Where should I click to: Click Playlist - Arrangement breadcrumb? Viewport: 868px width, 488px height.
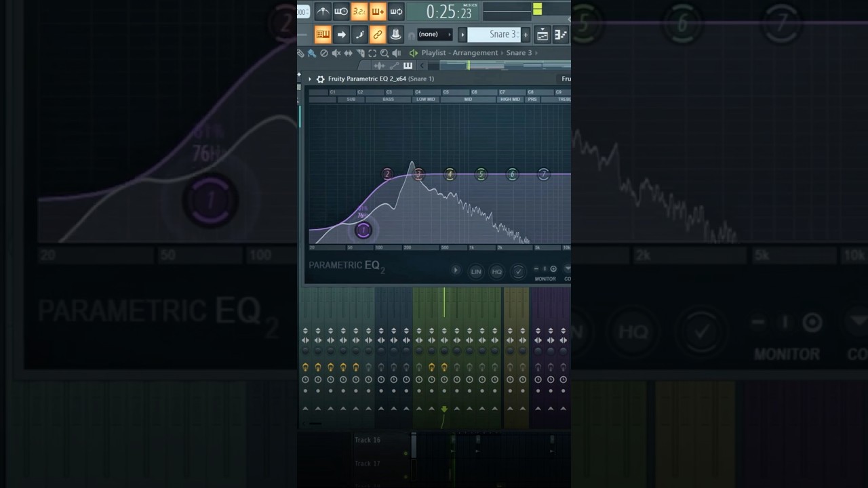point(460,53)
